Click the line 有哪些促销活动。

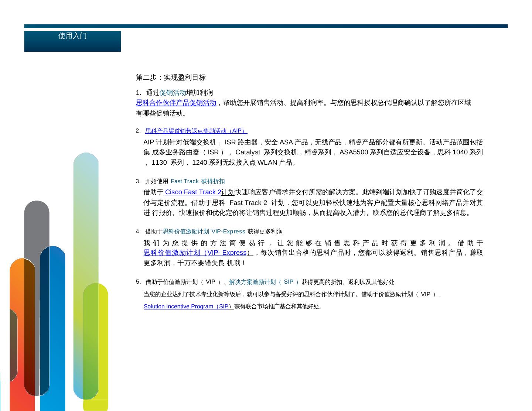(163, 113)
